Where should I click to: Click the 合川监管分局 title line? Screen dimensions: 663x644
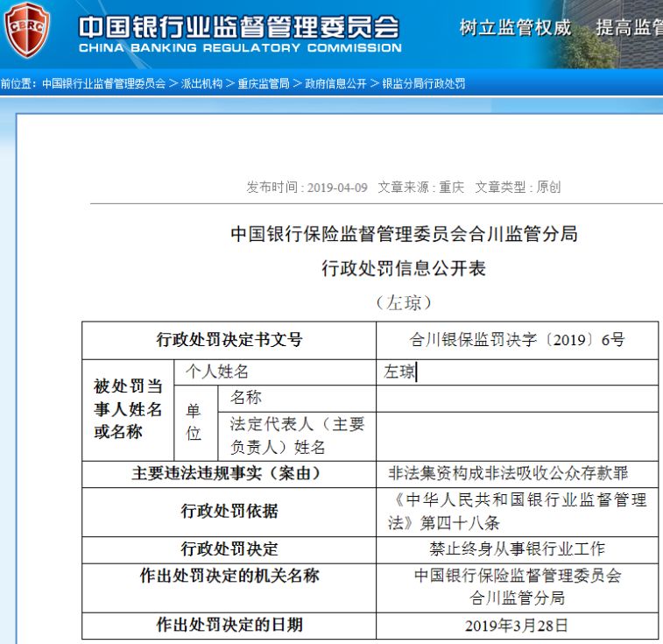[x=403, y=234]
